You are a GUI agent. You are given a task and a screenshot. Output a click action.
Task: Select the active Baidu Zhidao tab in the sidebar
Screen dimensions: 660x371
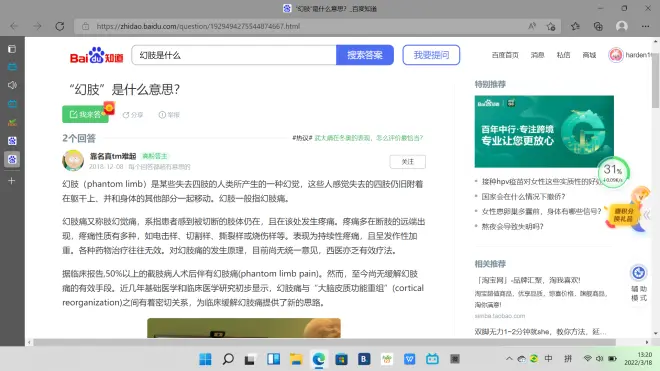12,159
